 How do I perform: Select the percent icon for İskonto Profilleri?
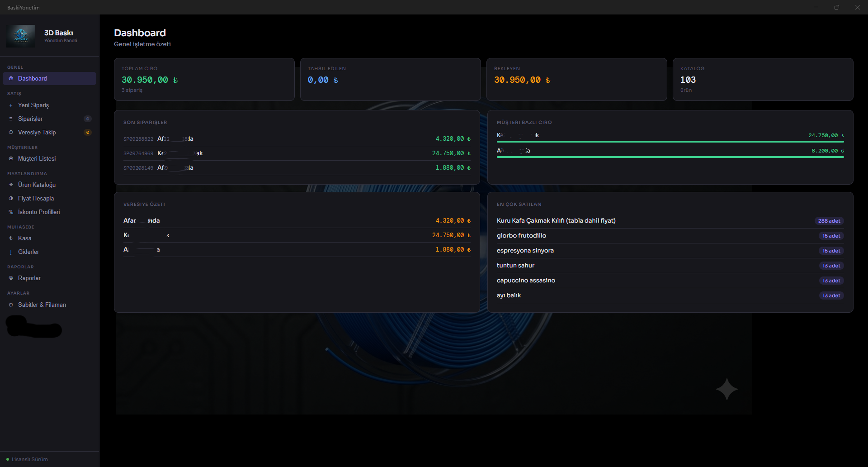(x=11, y=212)
